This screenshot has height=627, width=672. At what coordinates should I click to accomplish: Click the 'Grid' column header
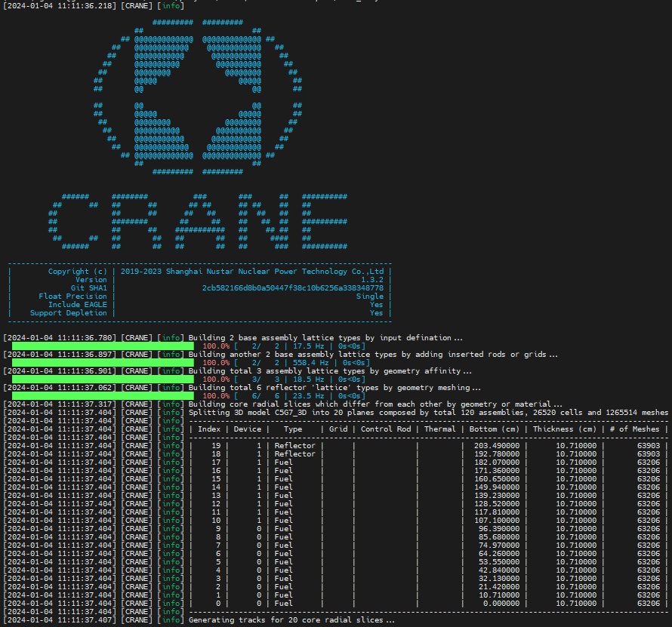click(338, 429)
